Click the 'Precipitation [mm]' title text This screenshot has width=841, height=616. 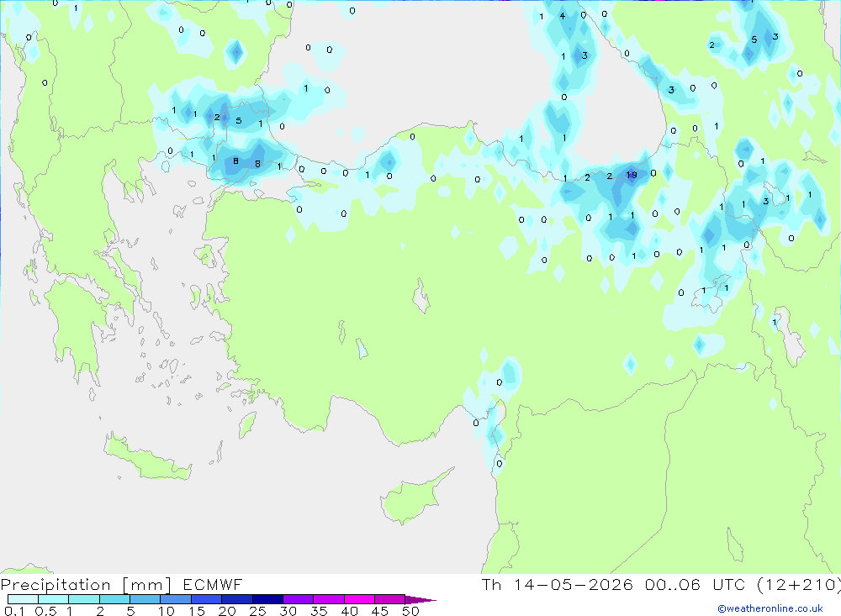86,585
